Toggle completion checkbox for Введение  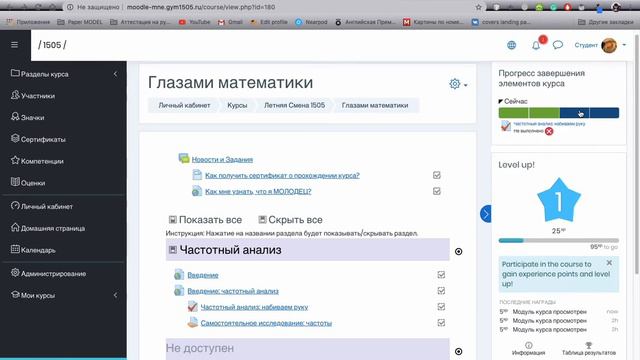[441, 275]
